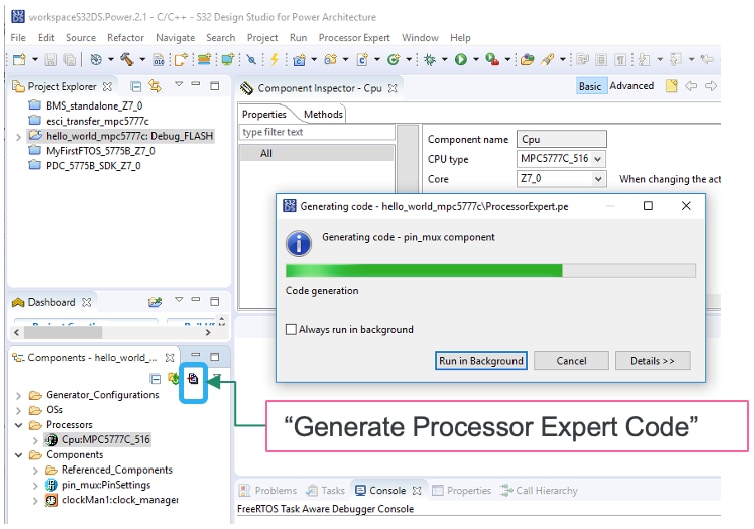The image size is (754, 529).
Task: Enable Always run in background checkbox
Action: [291, 329]
